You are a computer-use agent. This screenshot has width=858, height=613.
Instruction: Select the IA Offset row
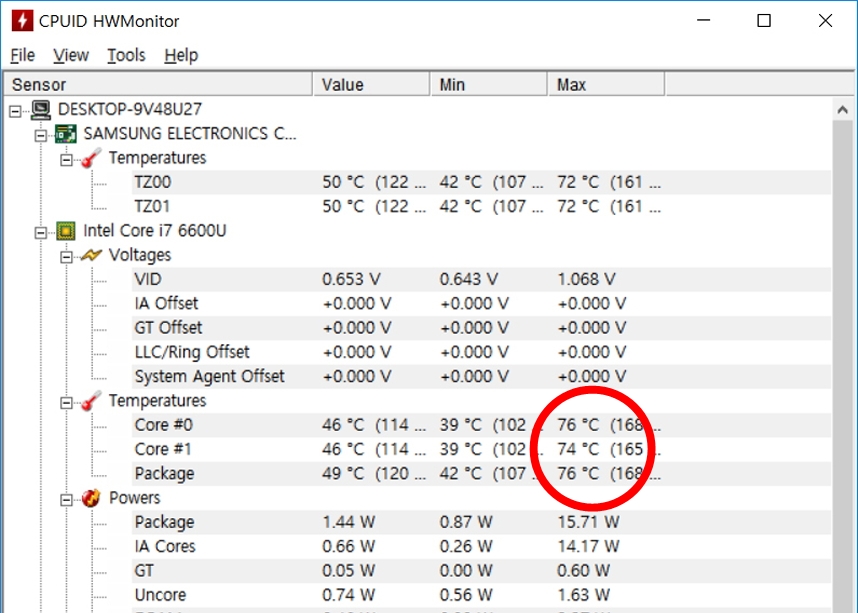pyautogui.click(x=482, y=304)
